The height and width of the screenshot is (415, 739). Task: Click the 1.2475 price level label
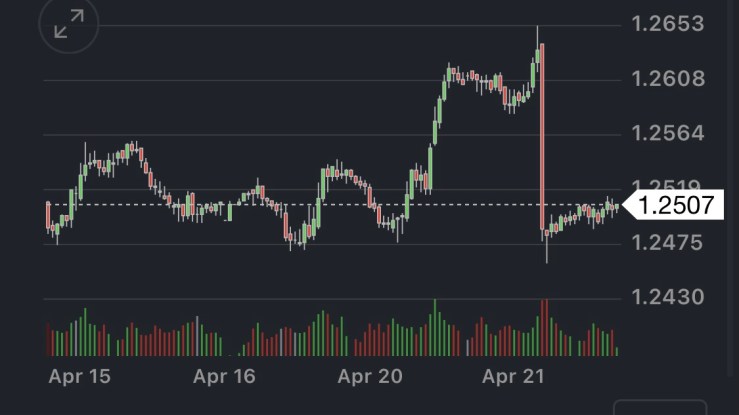pos(668,242)
